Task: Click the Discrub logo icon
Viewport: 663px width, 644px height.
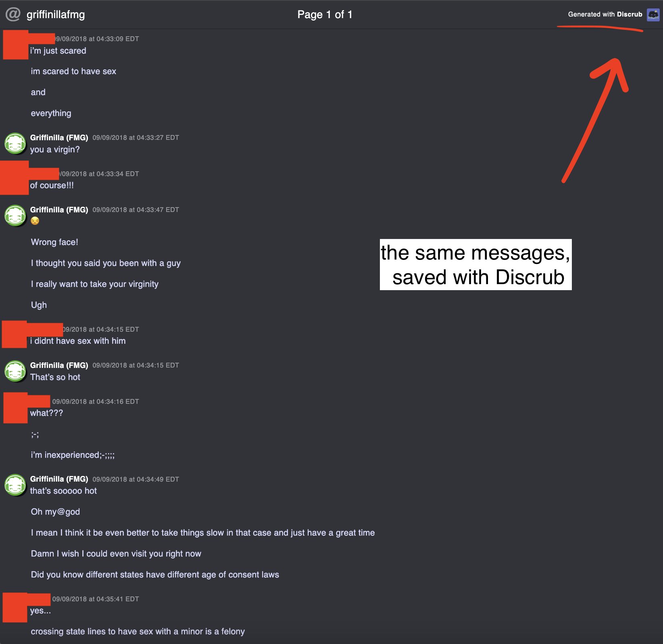Action: pyautogui.click(x=653, y=15)
